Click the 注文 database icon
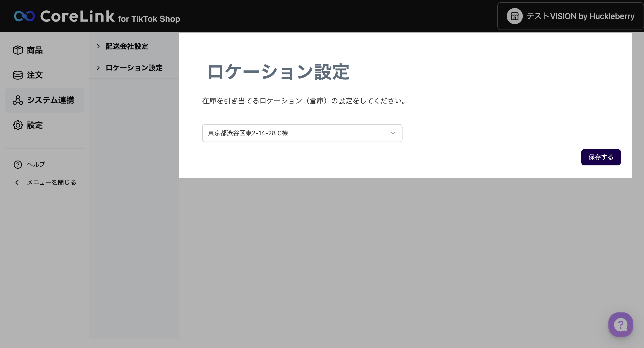 [18, 75]
